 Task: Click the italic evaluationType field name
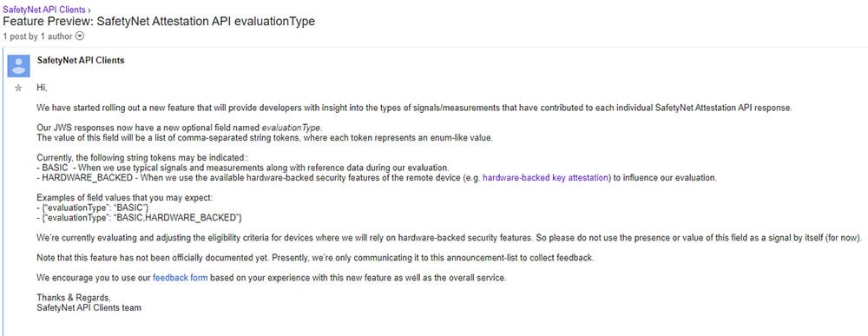pos(291,128)
